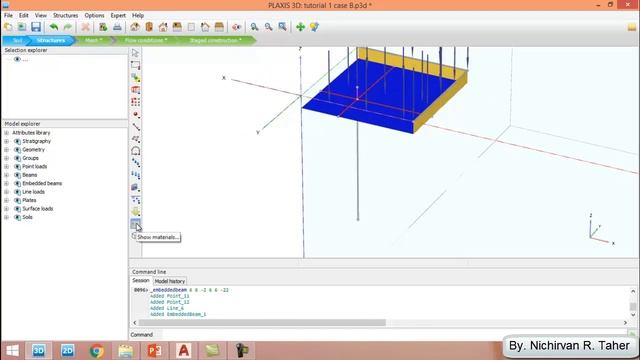Toggle visibility eye of Surface loads
Viewport: 640px width, 360px height.
17,209
